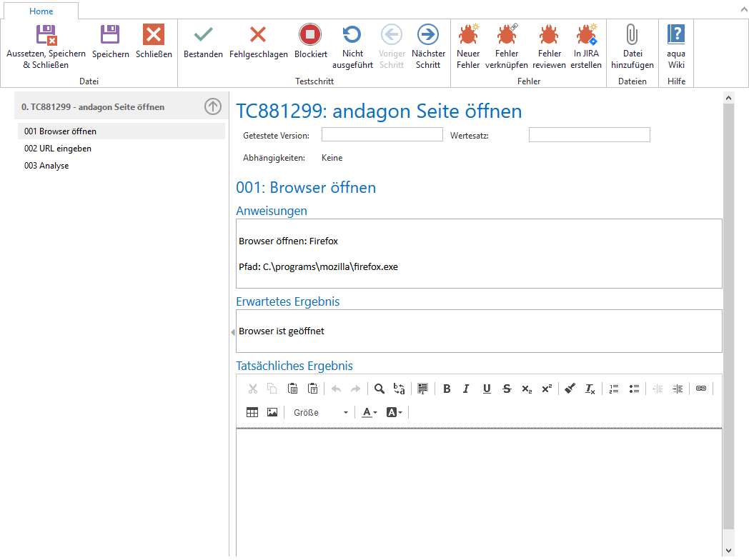This screenshot has height=560, width=749.
Task: Select step 002 URL eingeben
Action: coord(58,149)
